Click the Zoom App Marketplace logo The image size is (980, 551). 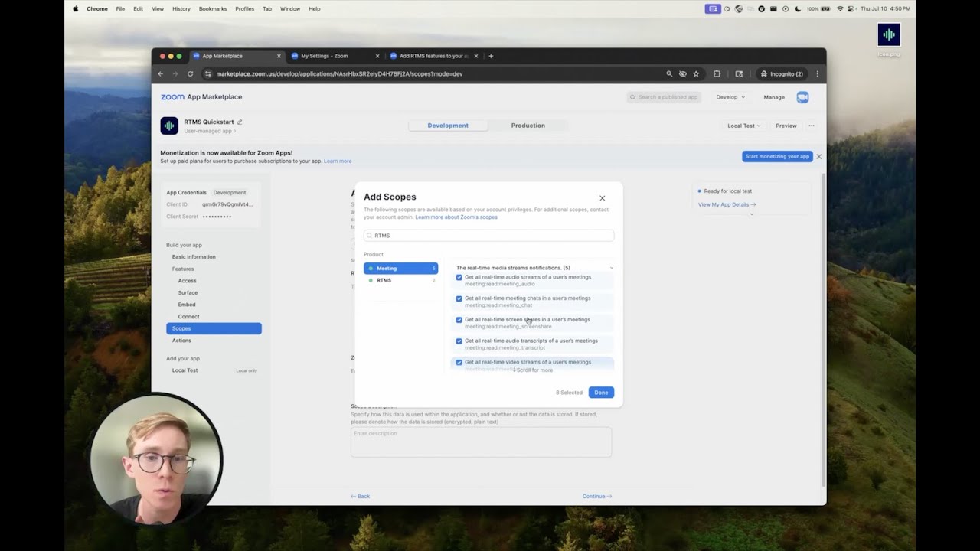[x=201, y=97]
